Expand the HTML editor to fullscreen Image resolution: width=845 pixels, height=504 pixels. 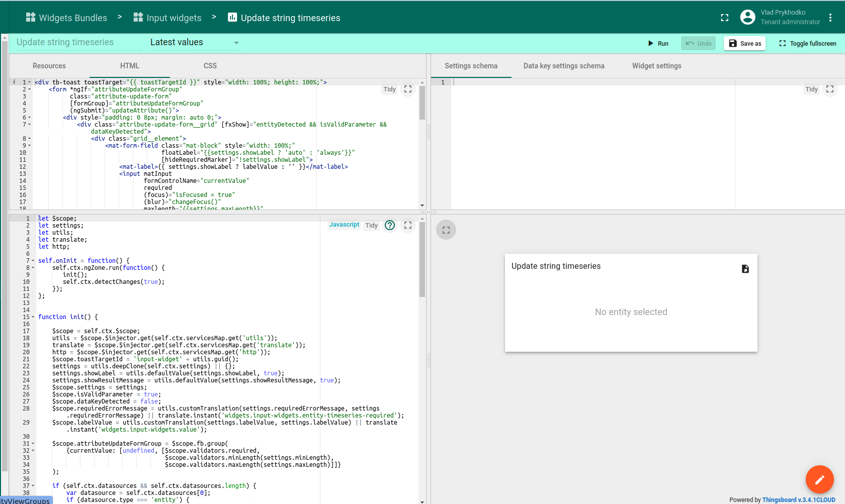pyautogui.click(x=407, y=89)
